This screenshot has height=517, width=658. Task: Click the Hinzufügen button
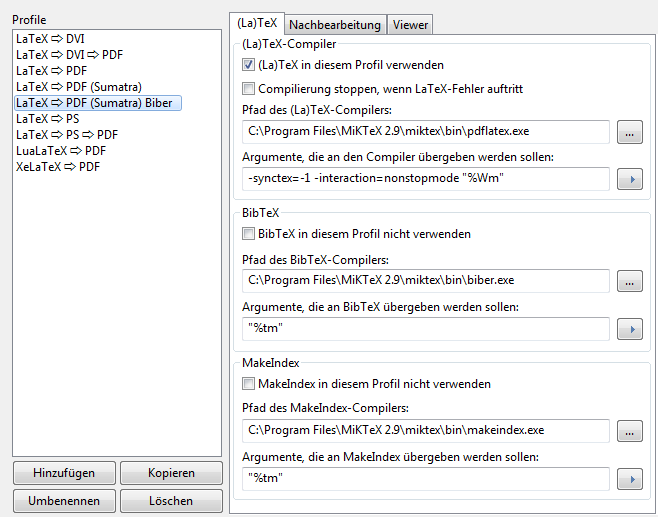click(64, 473)
